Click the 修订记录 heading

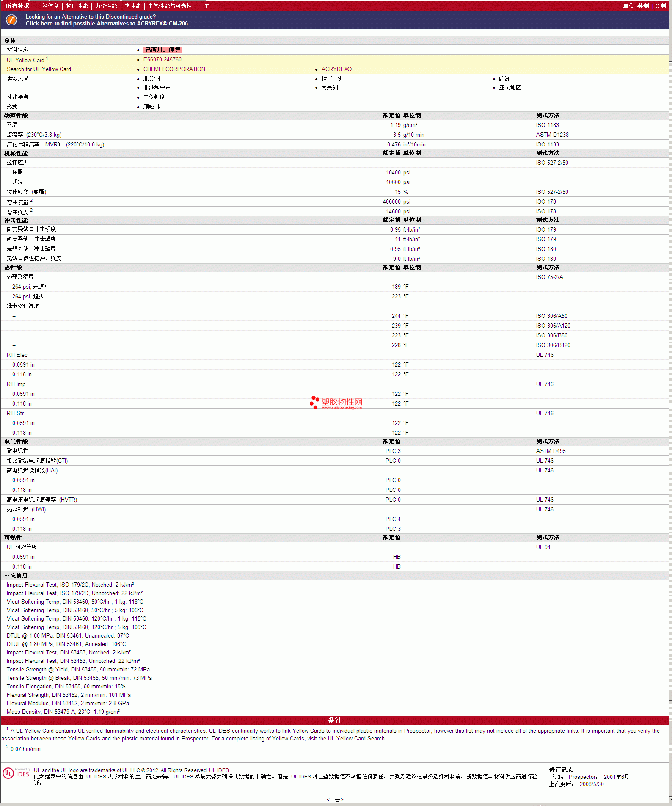click(561, 770)
